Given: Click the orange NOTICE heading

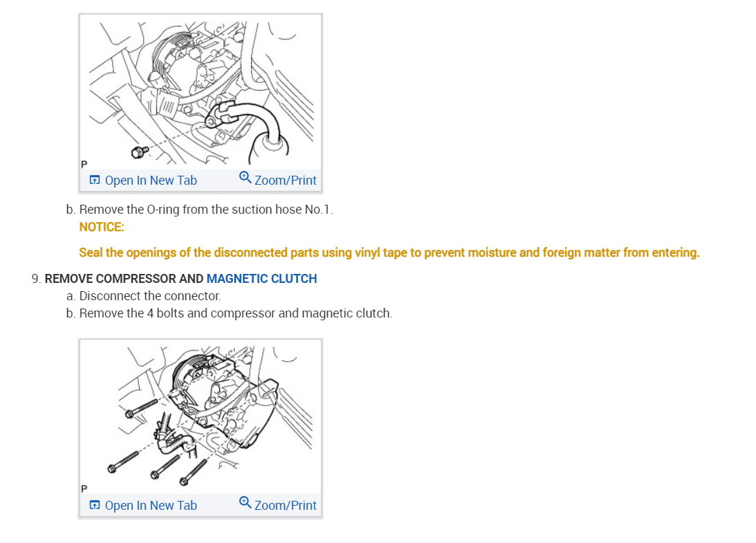Looking at the screenshot, I should [x=102, y=227].
